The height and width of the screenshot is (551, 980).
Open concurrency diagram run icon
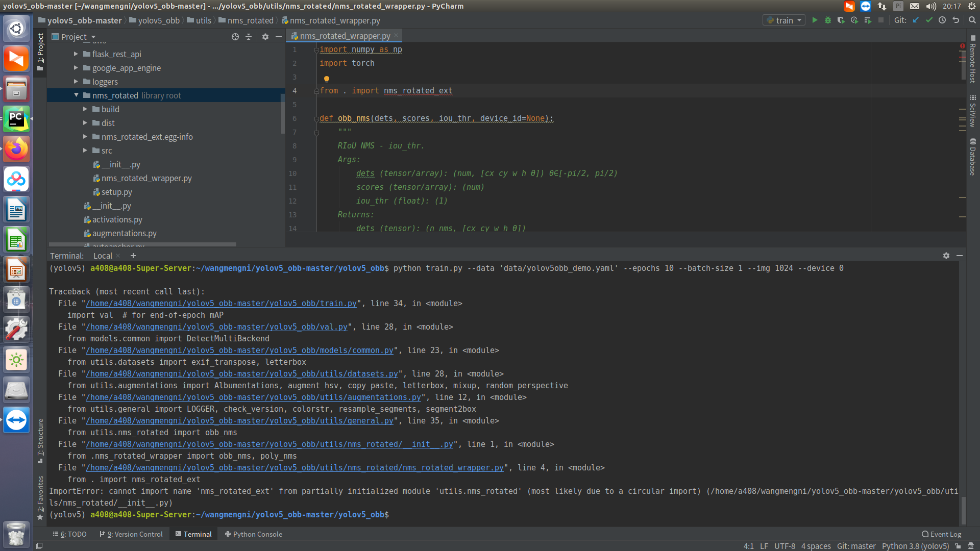click(x=868, y=20)
